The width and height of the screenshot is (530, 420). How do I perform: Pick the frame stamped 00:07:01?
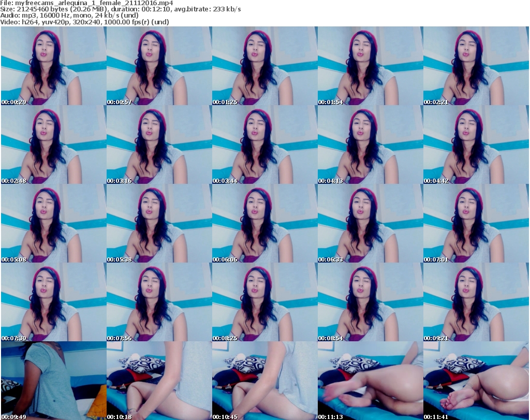point(476,223)
